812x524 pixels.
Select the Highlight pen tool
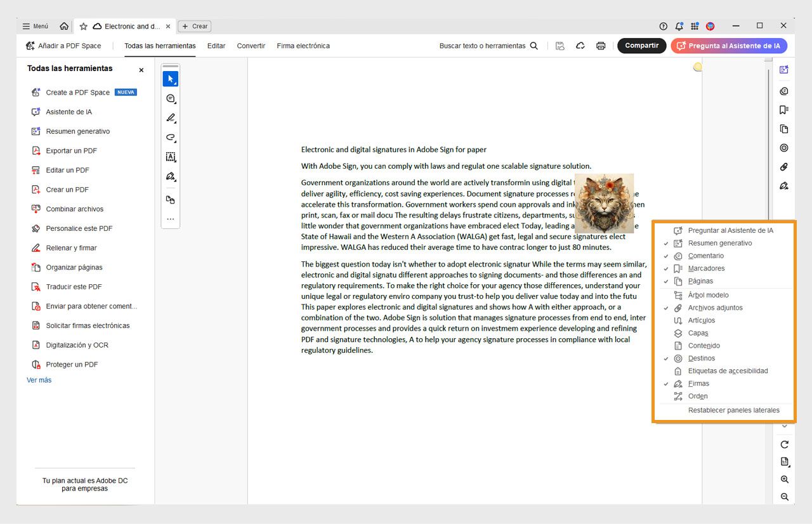click(x=170, y=118)
